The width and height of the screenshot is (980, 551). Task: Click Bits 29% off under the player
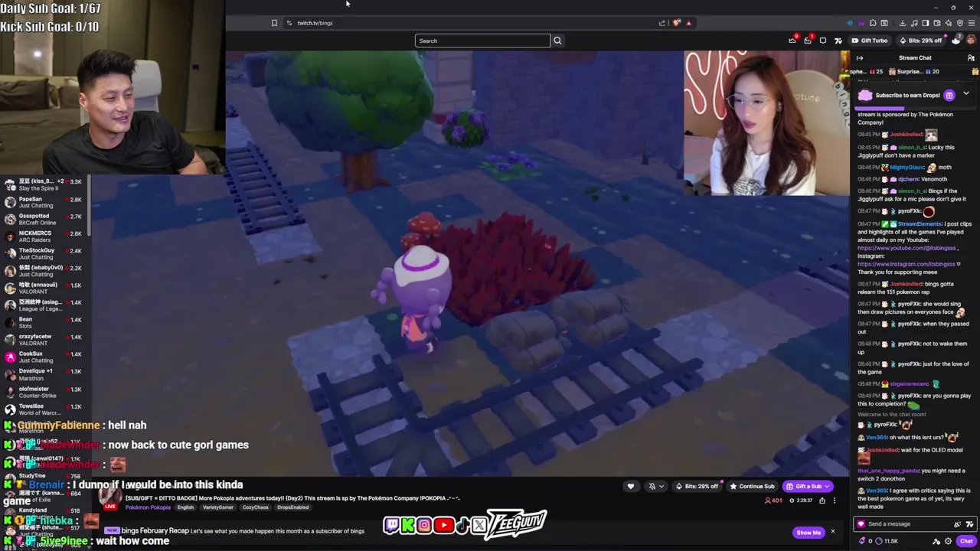click(697, 487)
